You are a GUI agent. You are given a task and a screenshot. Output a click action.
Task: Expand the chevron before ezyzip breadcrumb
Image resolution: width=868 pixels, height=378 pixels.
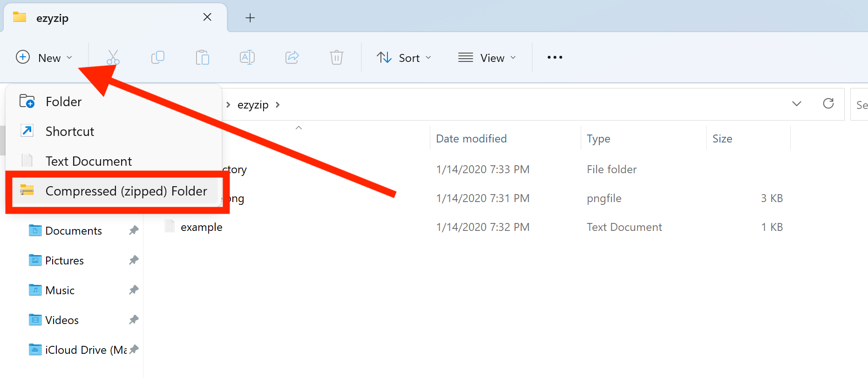[x=228, y=105]
